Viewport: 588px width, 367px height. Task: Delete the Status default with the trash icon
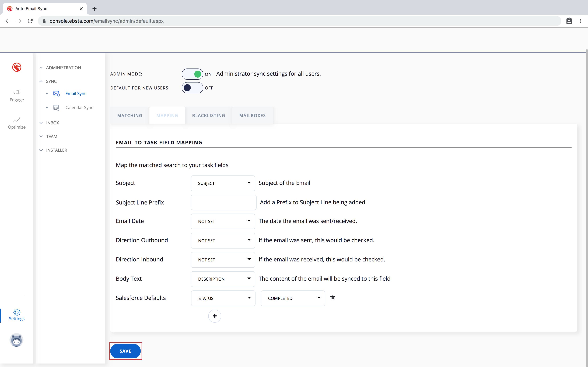click(332, 298)
